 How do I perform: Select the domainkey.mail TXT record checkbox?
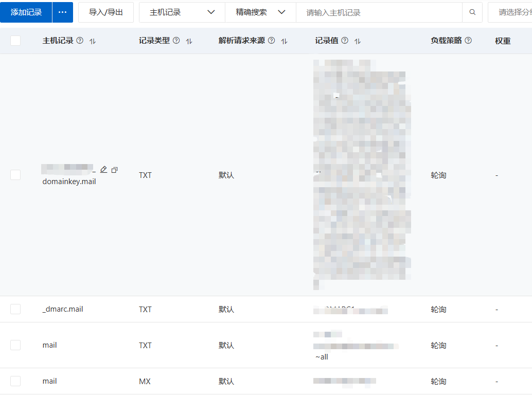coord(15,175)
